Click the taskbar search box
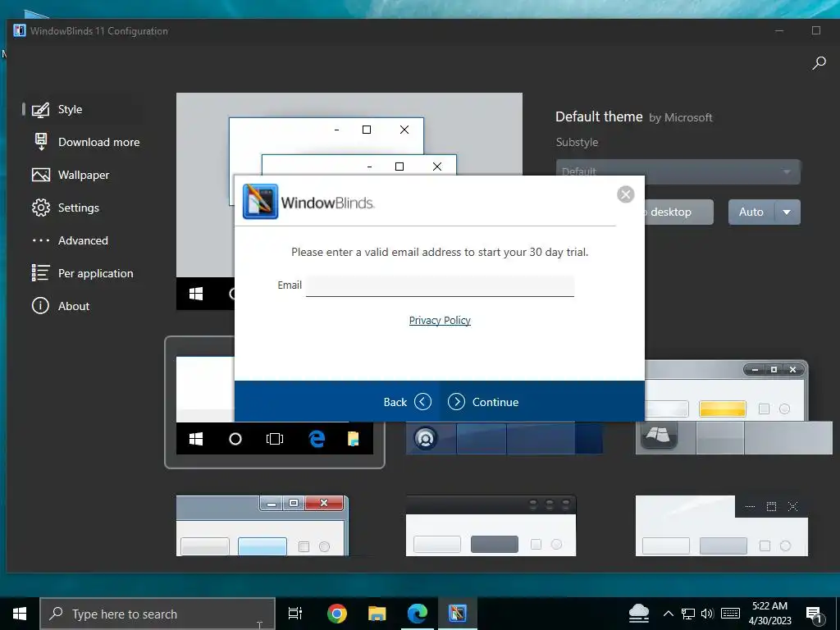 pyautogui.click(x=157, y=614)
